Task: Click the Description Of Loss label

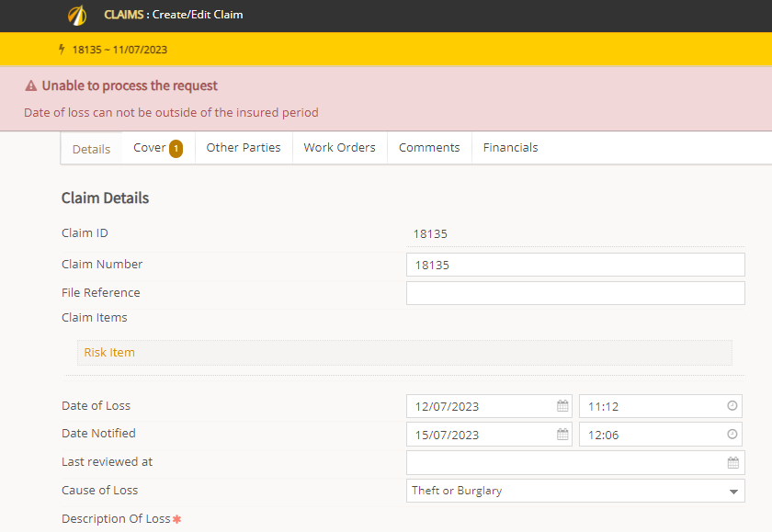Action: pyautogui.click(x=116, y=519)
